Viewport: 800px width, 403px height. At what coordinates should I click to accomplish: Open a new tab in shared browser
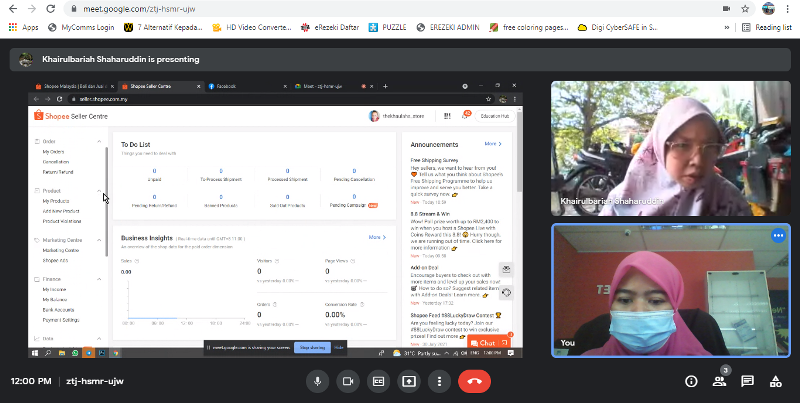coord(385,86)
